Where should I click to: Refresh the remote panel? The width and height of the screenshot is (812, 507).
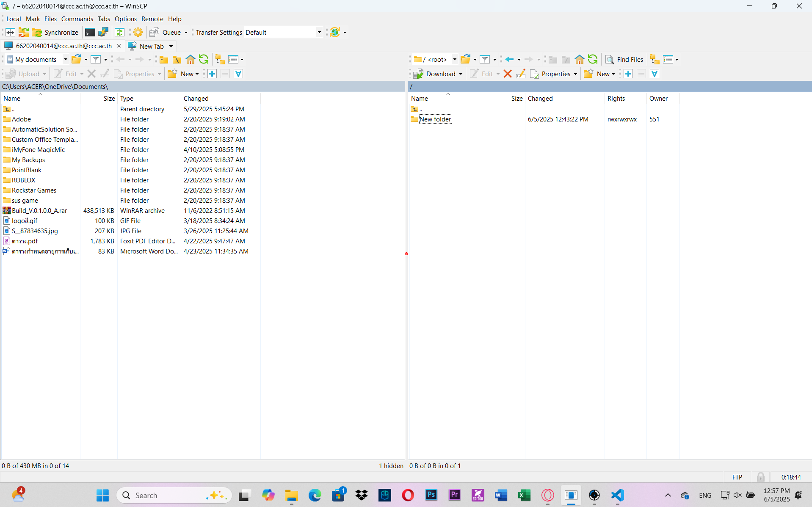pos(593,59)
